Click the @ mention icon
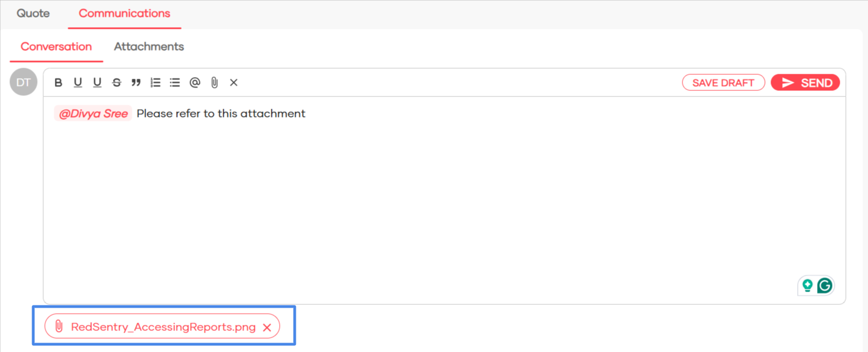868x352 pixels. (x=194, y=83)
